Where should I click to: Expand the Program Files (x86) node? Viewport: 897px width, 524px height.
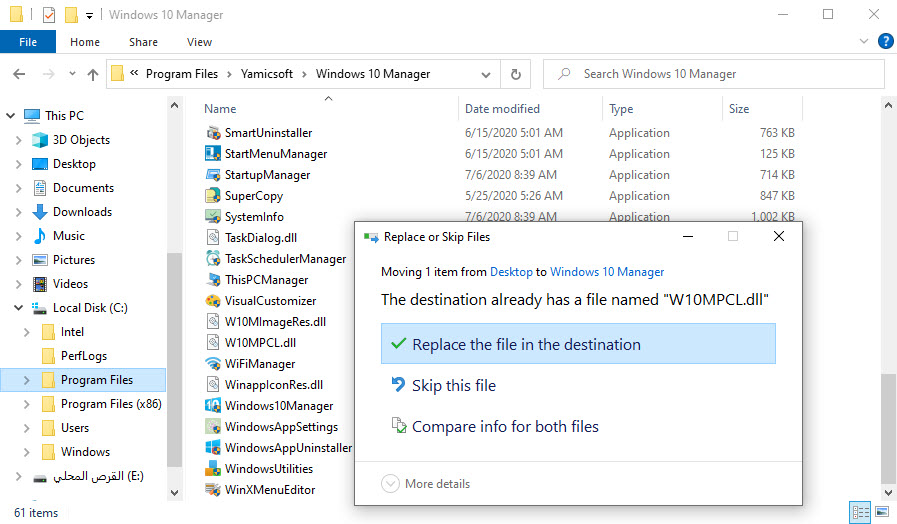pyautogui.click(x=26, y=404)
